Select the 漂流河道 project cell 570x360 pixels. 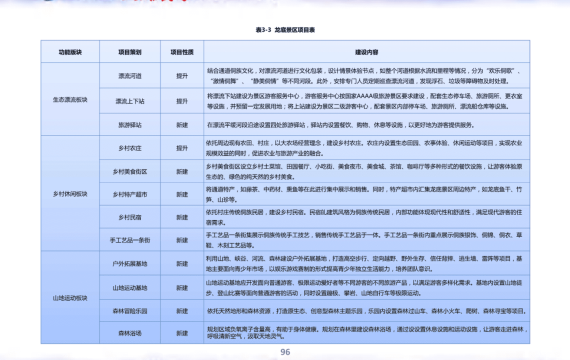(x=130, y=76)
